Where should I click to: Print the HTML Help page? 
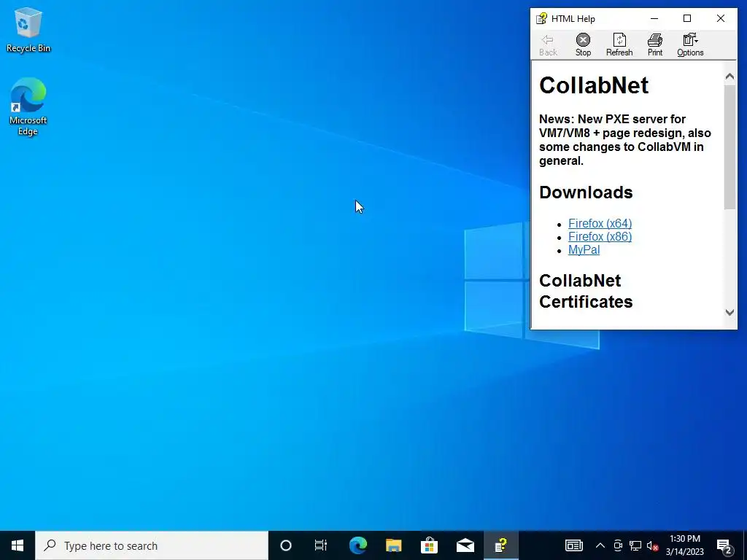pos(655,45)
